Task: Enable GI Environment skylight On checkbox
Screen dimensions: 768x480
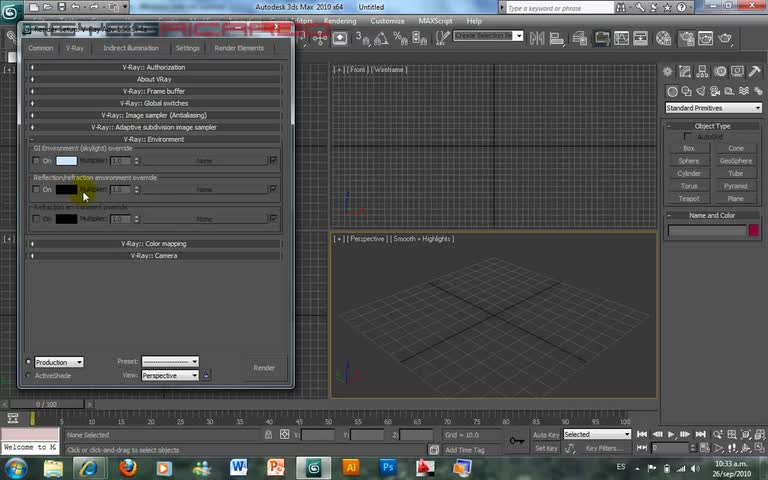Action: tap(36, 161)
